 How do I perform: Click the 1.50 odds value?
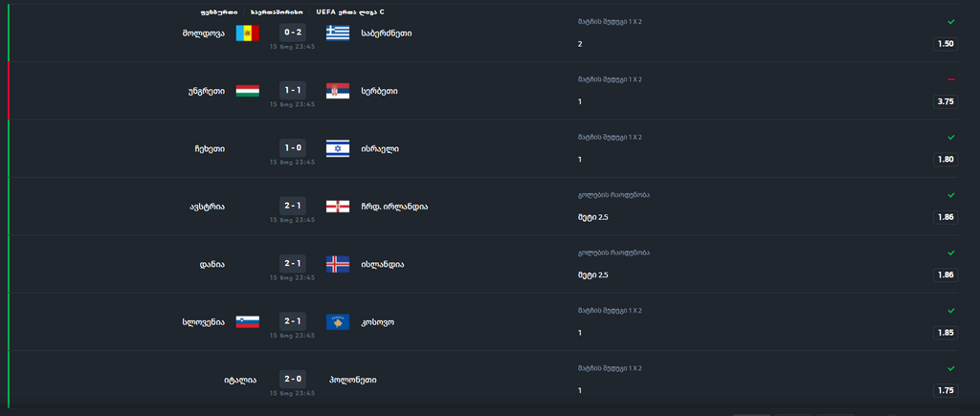(x=946, y=44)
